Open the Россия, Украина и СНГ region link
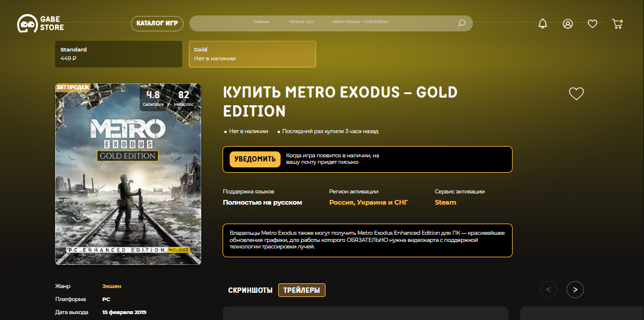Screen dimensions: 644x320 (368, 203)
